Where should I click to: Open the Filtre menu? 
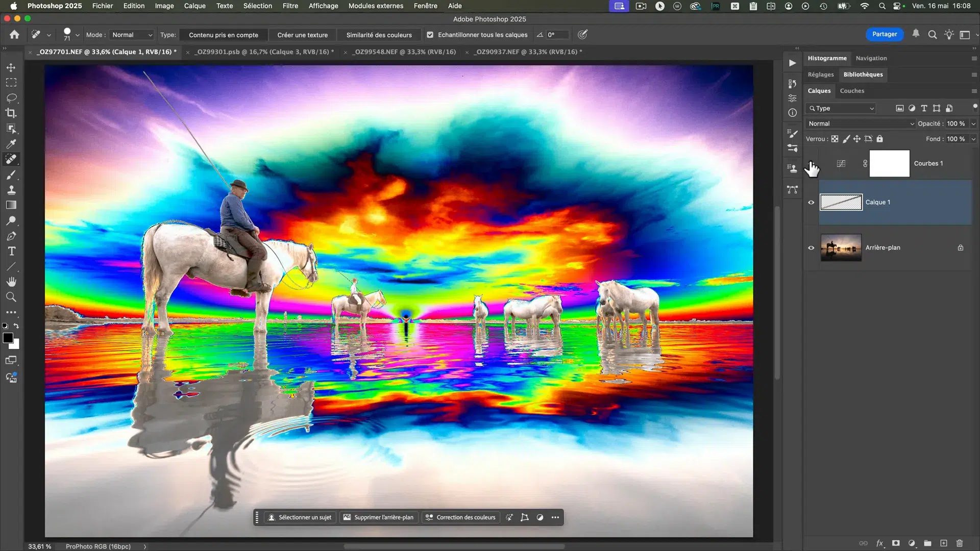[x=290, y=6]
